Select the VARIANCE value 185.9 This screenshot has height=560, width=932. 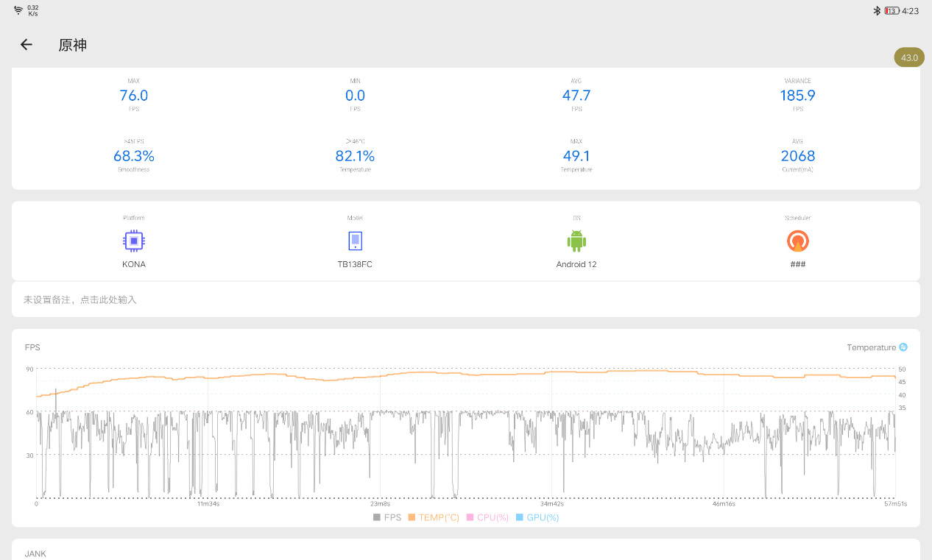(x=798, y=96)
